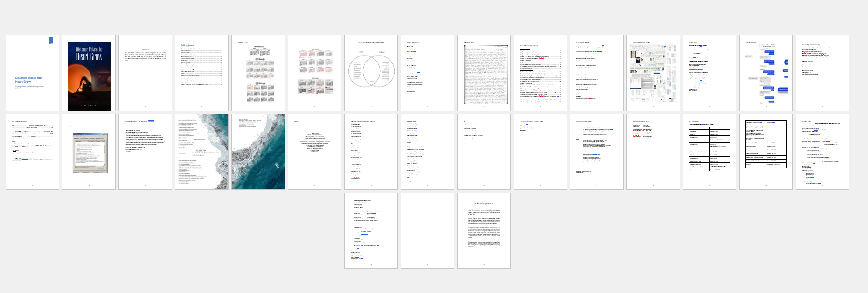Open the Dear Australian Border Force page
Image resolution: width=868 pixels, height=293 pixels.
tap(202, 152)
